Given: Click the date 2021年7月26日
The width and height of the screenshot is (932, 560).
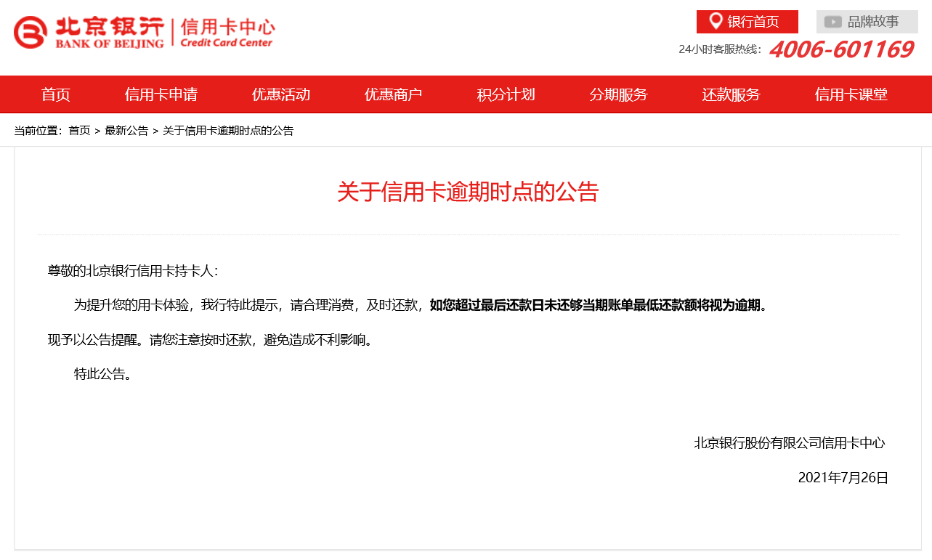Looking at the screenshot, I should (x=843, y=478).
